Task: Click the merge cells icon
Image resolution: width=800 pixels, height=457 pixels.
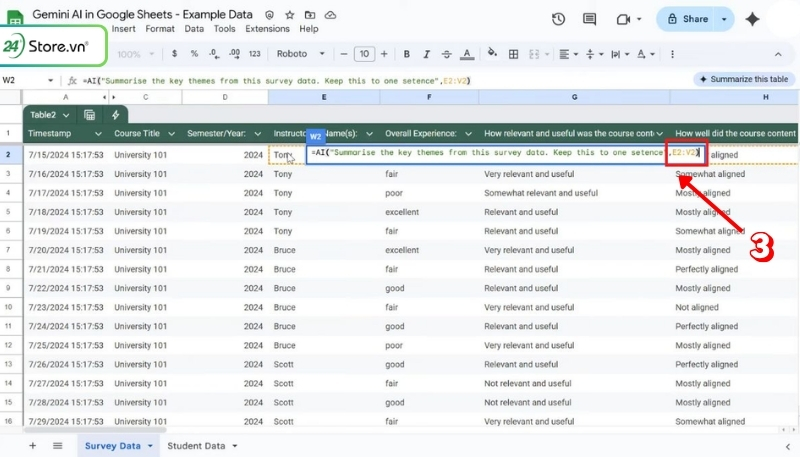Action: coord(534,54)
